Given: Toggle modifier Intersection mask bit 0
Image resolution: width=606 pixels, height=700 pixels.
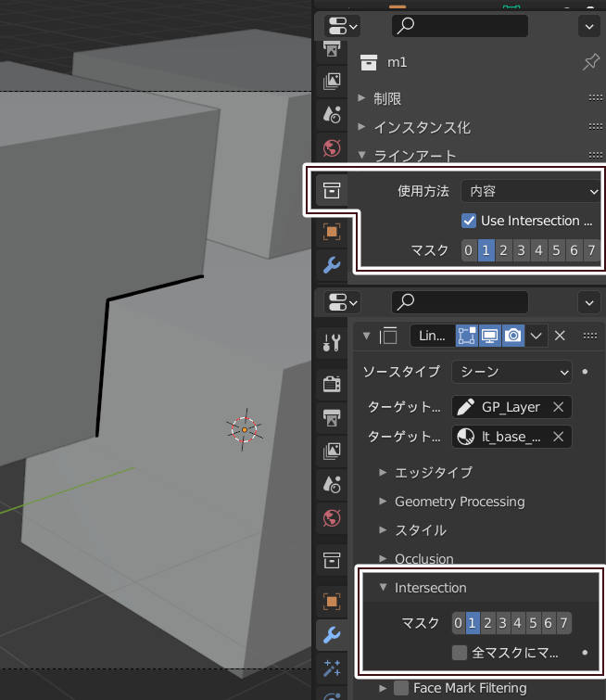Looking at the screenshot, I should click(x=459, y=623).
